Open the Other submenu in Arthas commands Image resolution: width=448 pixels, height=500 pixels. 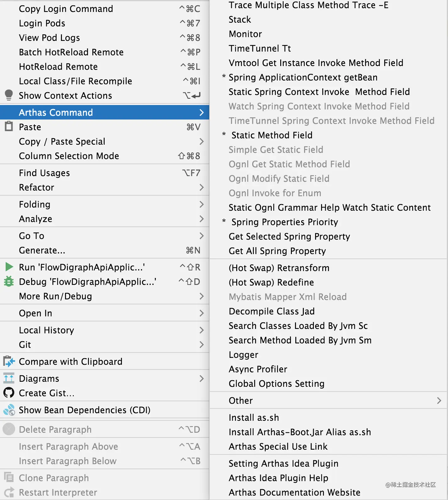point(328,400)
